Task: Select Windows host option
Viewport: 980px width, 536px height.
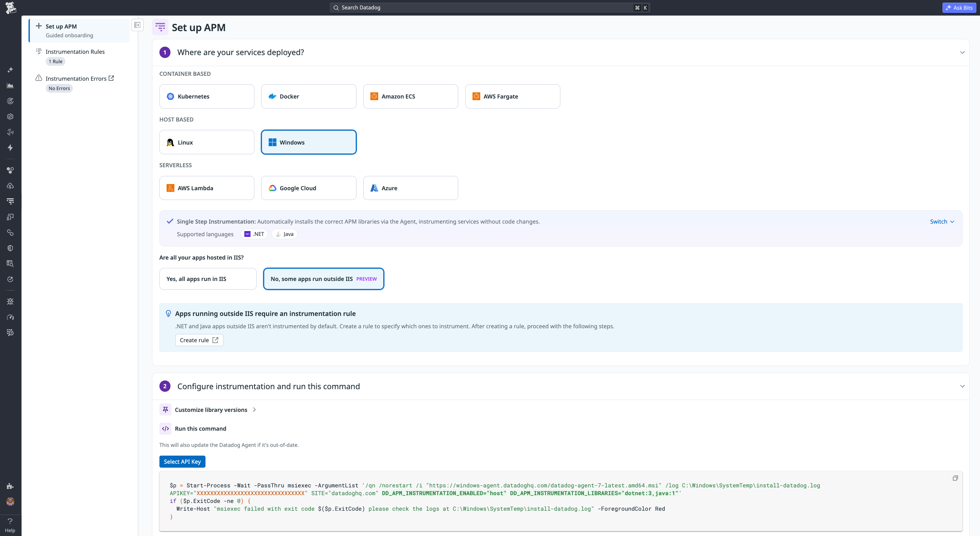Action: coord(309,142)
